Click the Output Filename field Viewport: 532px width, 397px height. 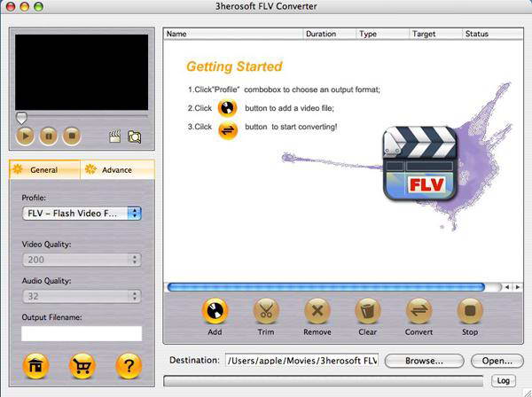pyautogui.click(x=82, y=333)
